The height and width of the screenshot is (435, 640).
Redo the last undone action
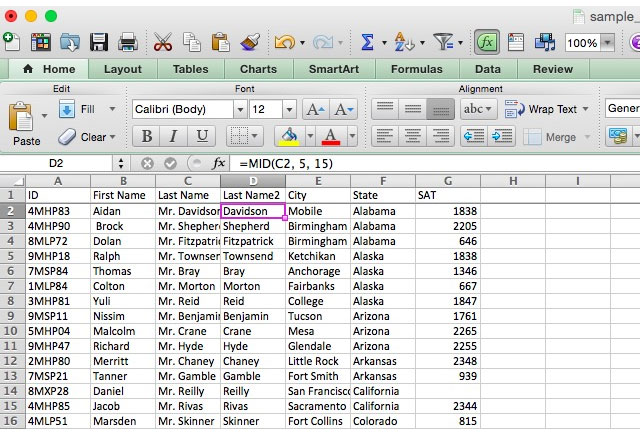(x=323, y=42)
